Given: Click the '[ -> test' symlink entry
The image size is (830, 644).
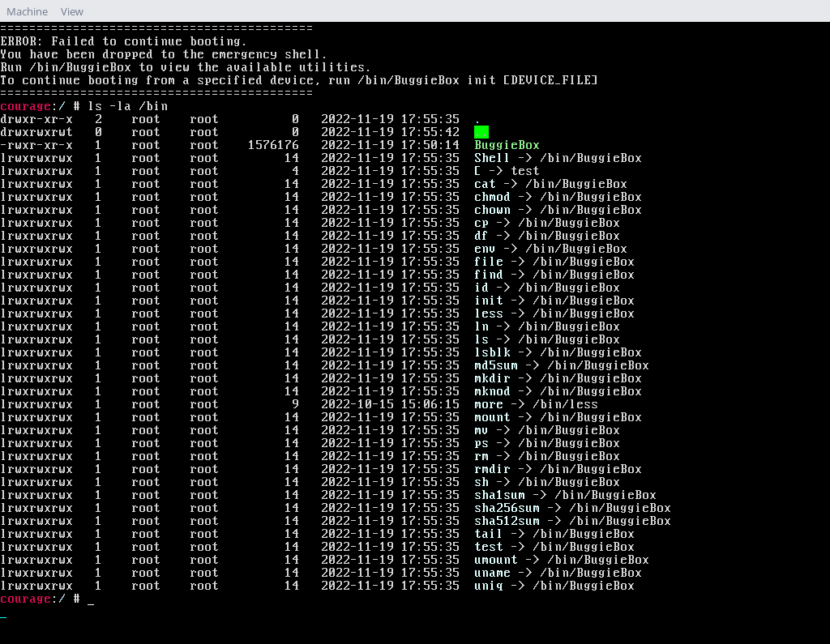Looking at the screenshot, I should coord(507,171).
